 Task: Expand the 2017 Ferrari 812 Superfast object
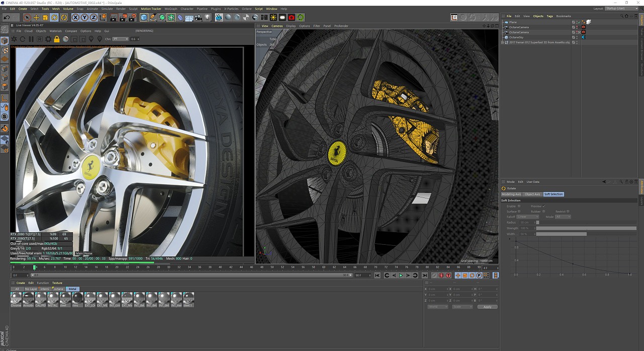[x=502, y=42]
